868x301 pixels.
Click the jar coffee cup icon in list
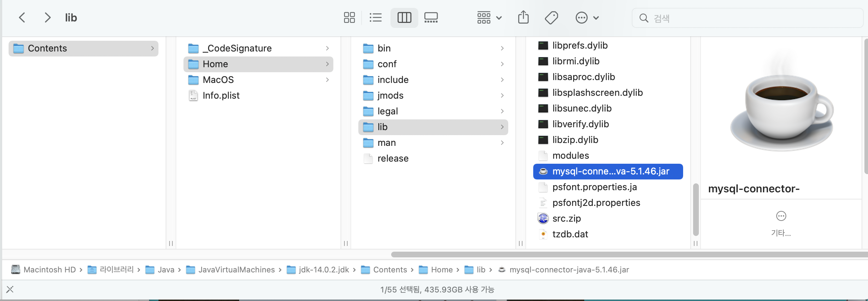coord(543,171)
